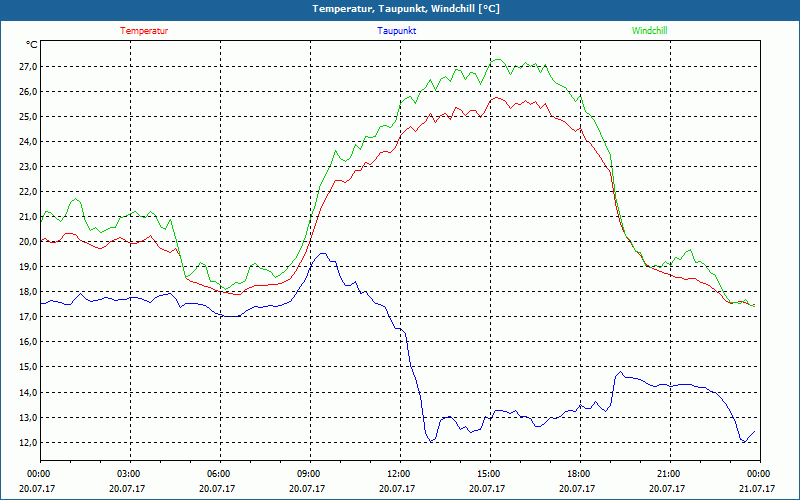Click the 26,0 y-axis value
The width and height of the screenshot is (800, 500).
click(28, 92)
